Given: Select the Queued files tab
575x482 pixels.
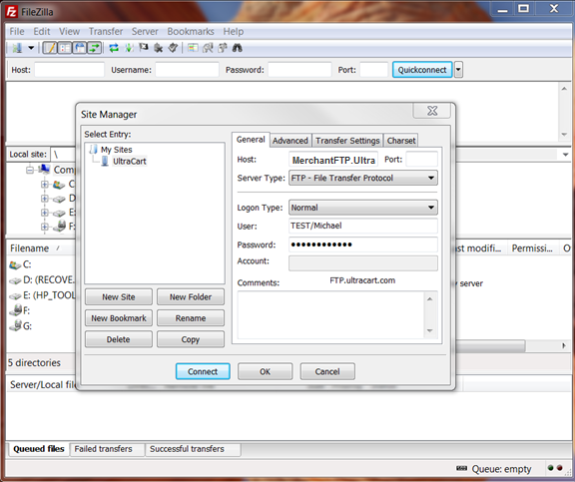Looking at the screenshot, I should click(39, 449).
